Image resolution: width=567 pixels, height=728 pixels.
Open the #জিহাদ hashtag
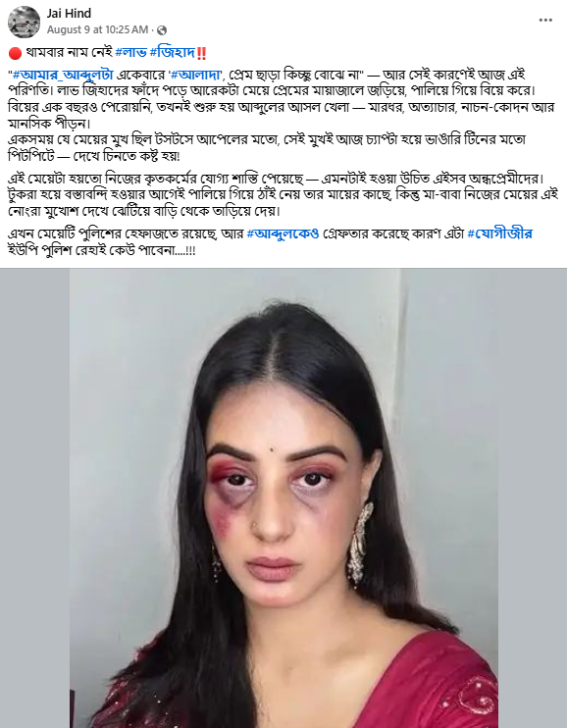[x=173, y=52]
